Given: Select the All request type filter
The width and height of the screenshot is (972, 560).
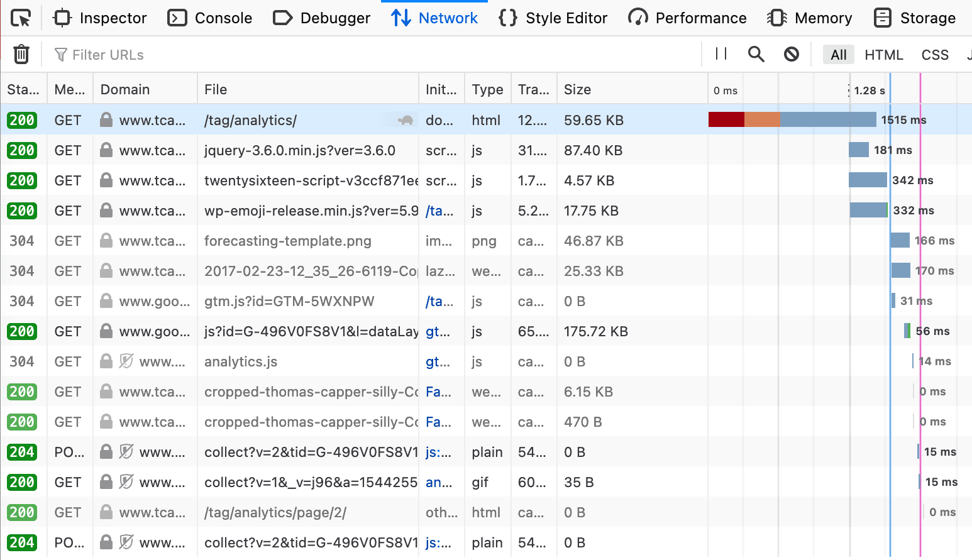Looking at the screenshot, I should pos(838,55).
